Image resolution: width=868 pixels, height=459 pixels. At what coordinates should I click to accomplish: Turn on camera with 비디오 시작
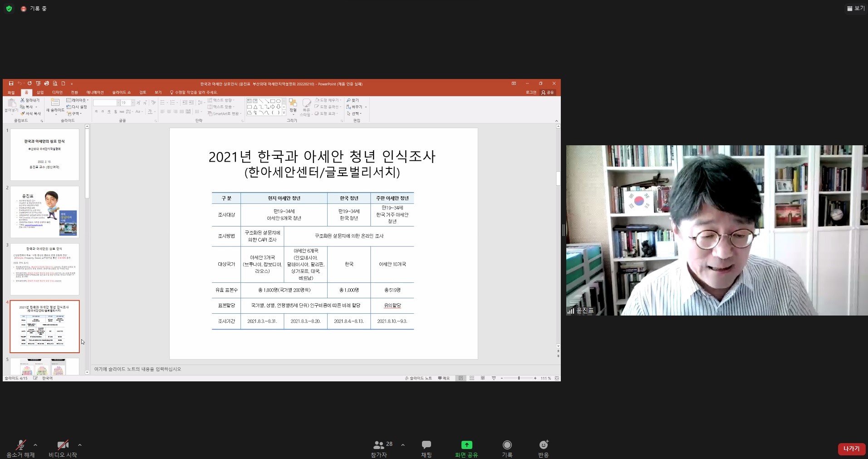(63, 445)
